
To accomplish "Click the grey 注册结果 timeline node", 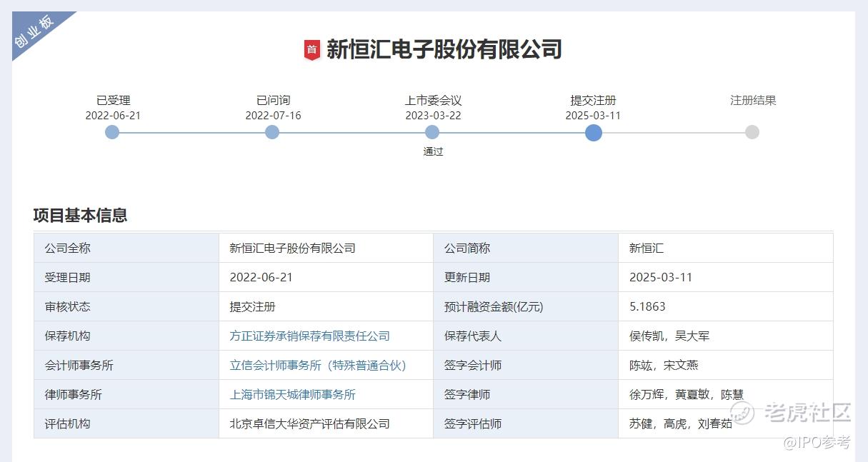I will tap(752, 132).
